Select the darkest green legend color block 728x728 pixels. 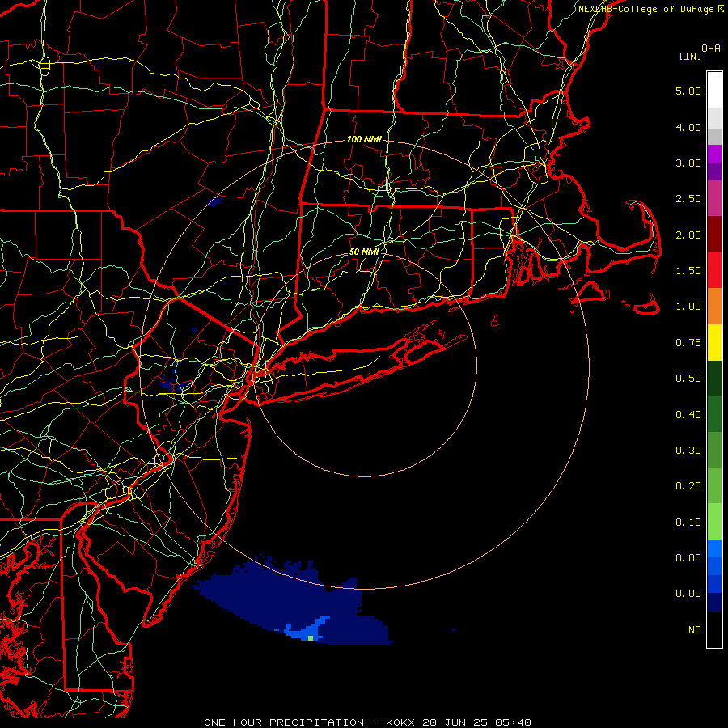714,378
